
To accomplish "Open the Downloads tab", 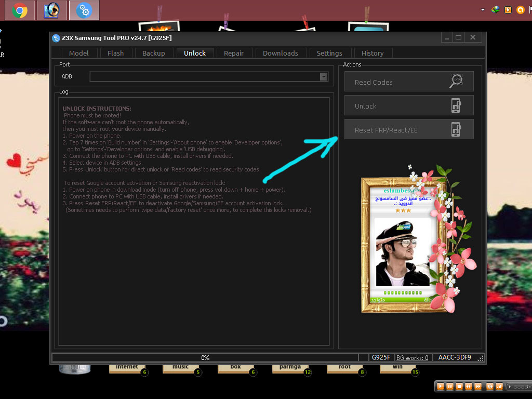I will 281,54.
